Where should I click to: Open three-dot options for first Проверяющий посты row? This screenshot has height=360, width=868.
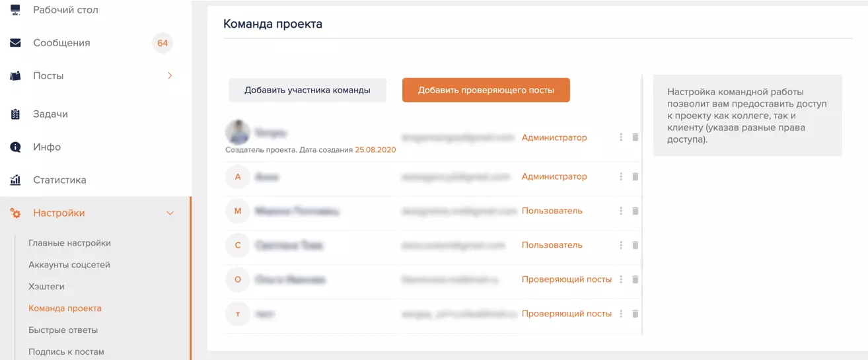pos(621,280)
